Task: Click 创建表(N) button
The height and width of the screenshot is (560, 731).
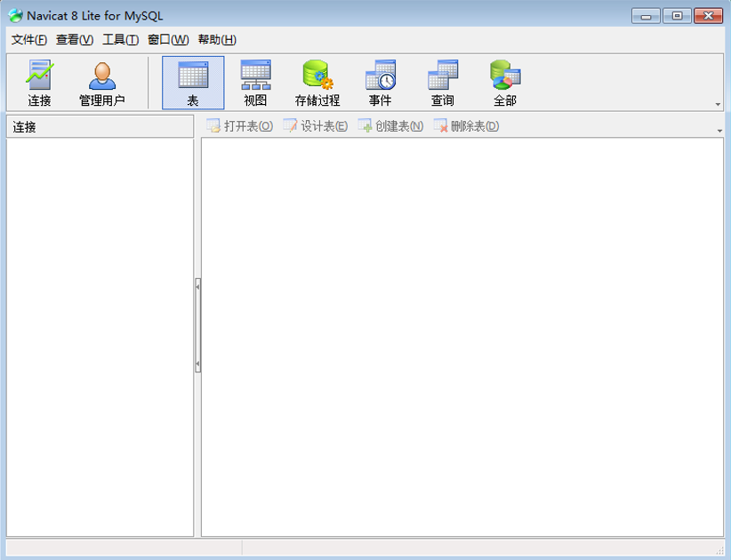Action: click(x=390, y=126)
